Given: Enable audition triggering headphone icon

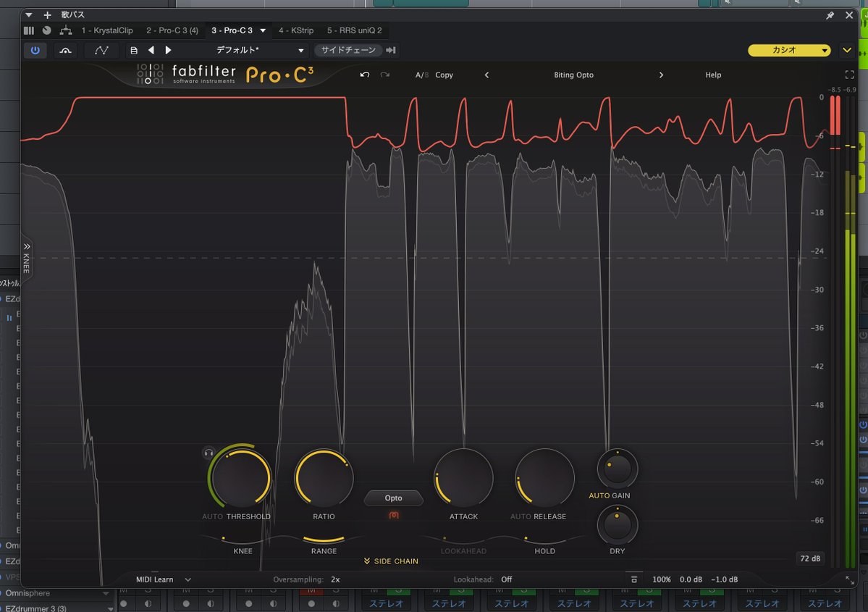Looking at the screenshot, I should pyautogui.click(x=208, y=453).
